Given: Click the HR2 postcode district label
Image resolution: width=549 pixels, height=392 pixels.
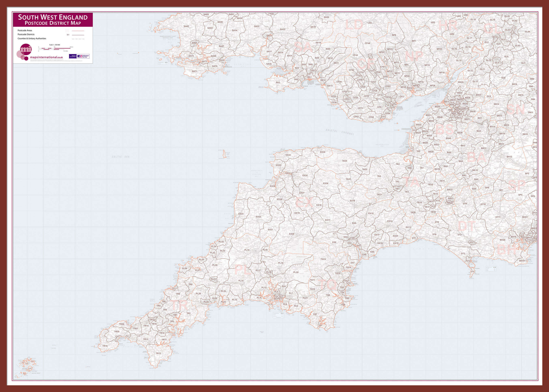Looking at the screenshot, I should 433,22.
